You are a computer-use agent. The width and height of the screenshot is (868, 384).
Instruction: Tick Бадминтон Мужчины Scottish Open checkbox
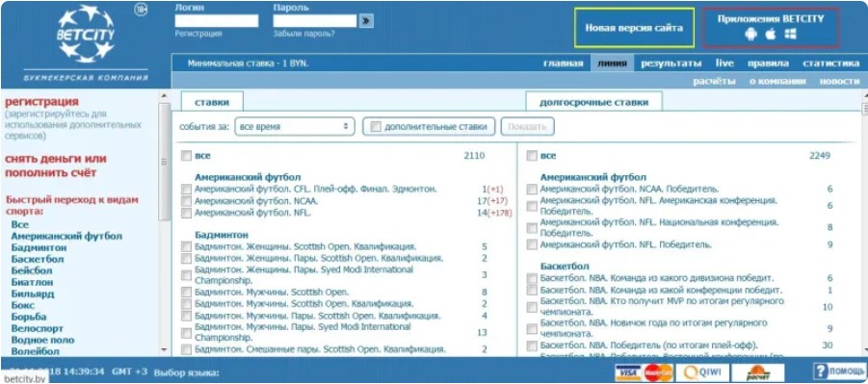tap(187, 293)
